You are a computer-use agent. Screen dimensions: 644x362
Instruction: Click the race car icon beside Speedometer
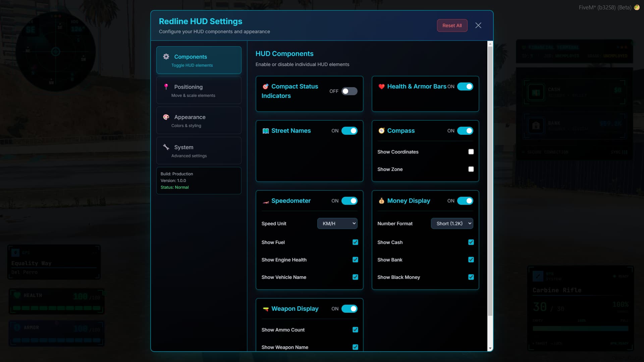266,202
